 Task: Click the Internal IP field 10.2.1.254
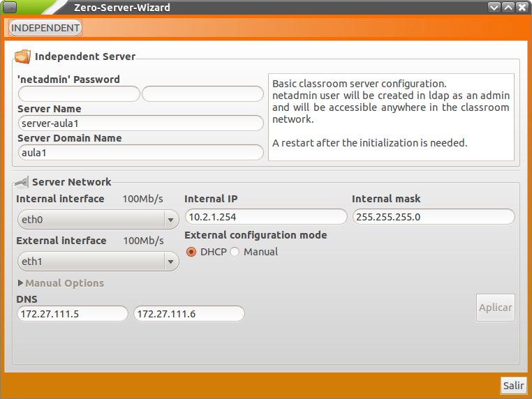coord(266,217)
